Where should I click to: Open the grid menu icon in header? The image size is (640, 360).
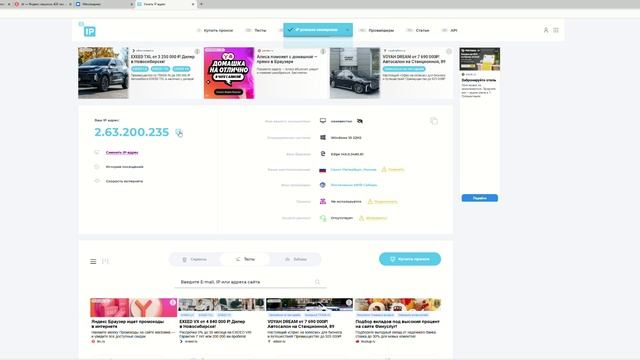coord(556,30)
